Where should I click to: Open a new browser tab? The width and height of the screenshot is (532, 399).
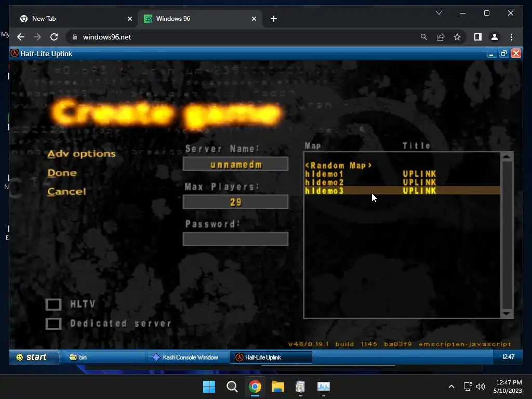tap(274, 19)
